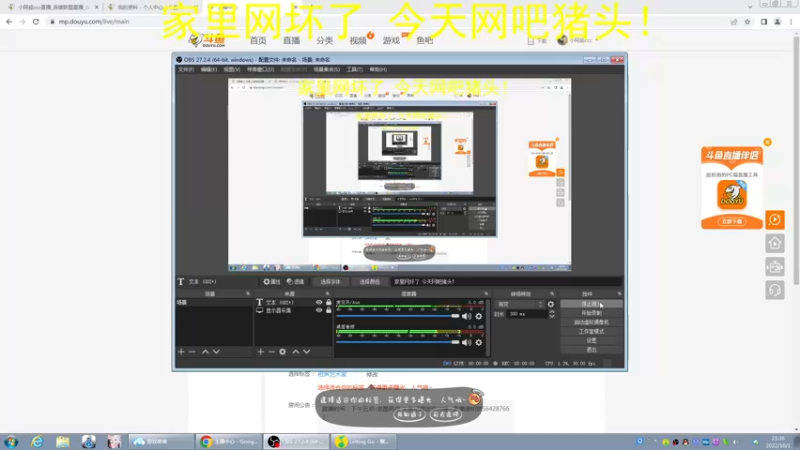
Task: Open the Tools menu in OBS
Action: click(x=355, y=69)
